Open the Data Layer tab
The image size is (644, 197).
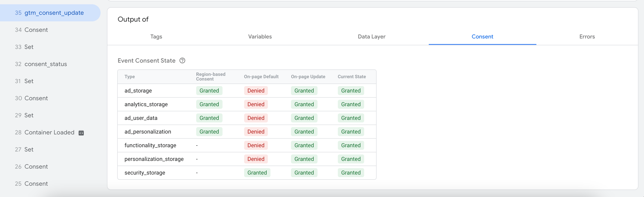371,37
